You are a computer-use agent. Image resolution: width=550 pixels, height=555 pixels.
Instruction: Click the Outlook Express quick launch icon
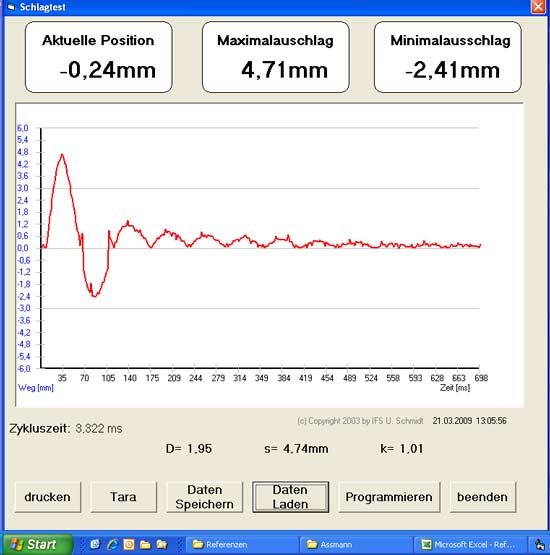coord(95,544)
